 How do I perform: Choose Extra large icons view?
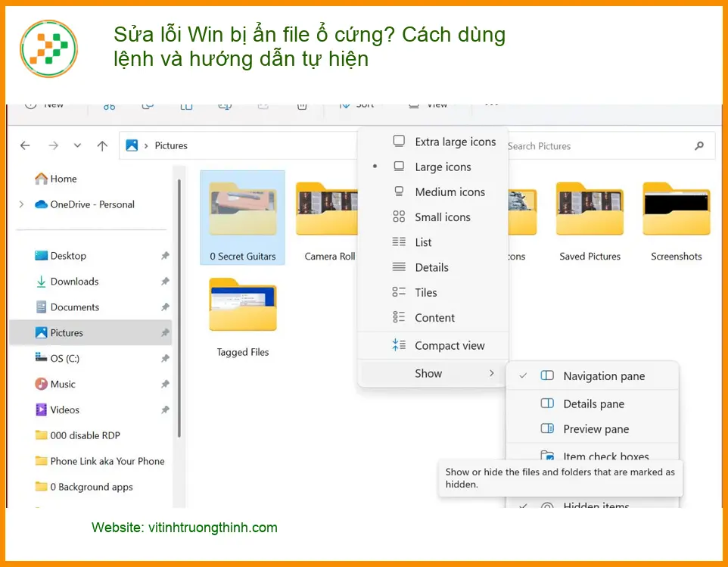[433, 142]
